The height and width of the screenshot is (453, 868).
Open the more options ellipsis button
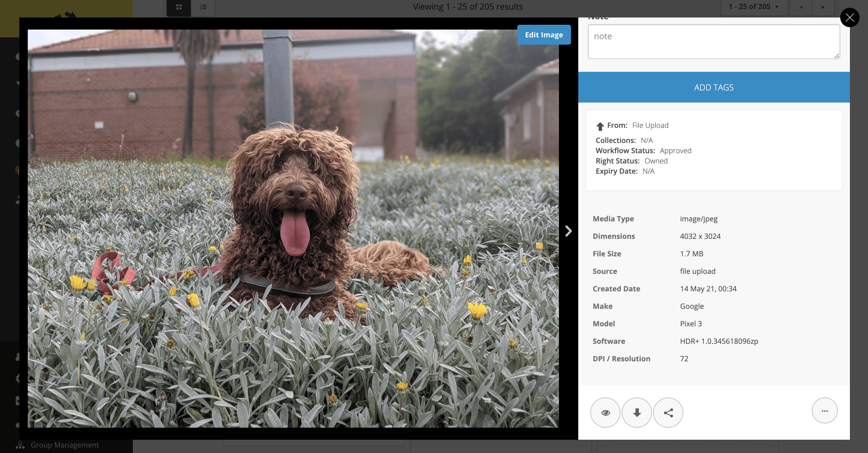[x=825, y=410]
